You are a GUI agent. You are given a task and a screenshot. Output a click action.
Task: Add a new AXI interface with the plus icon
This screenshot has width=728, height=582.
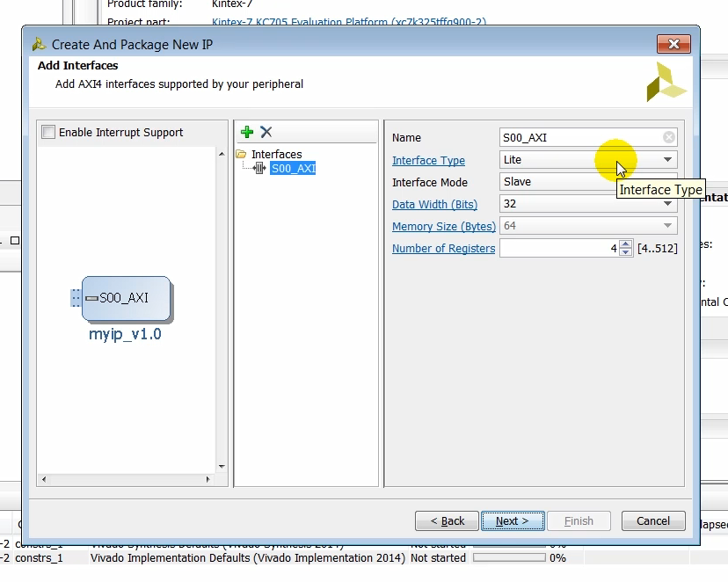pos(246,131)
